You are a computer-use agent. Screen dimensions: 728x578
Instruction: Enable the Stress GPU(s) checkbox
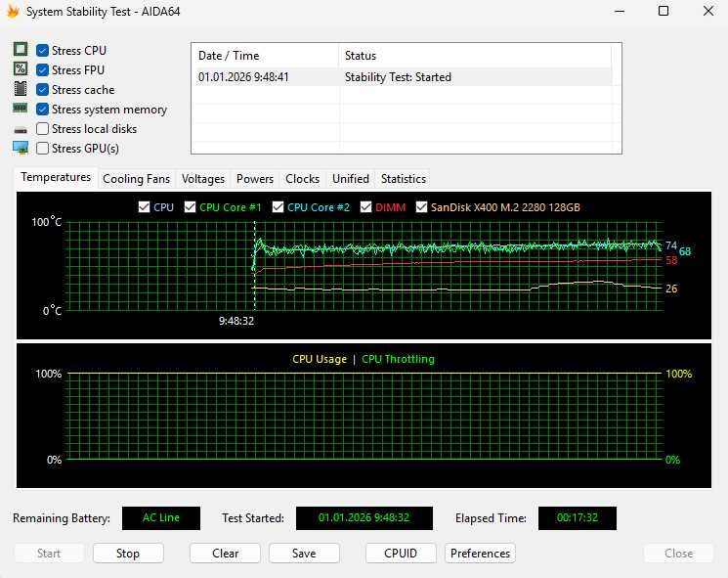pos(42,149)
